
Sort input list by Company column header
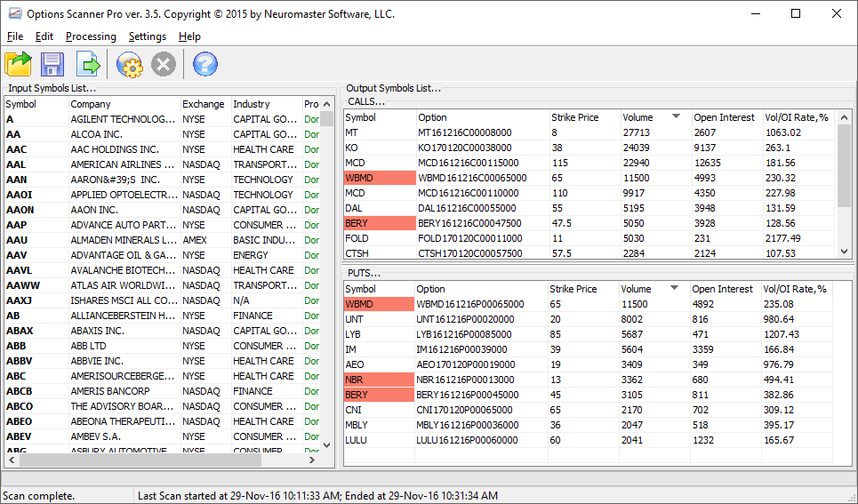coord(124,104)
